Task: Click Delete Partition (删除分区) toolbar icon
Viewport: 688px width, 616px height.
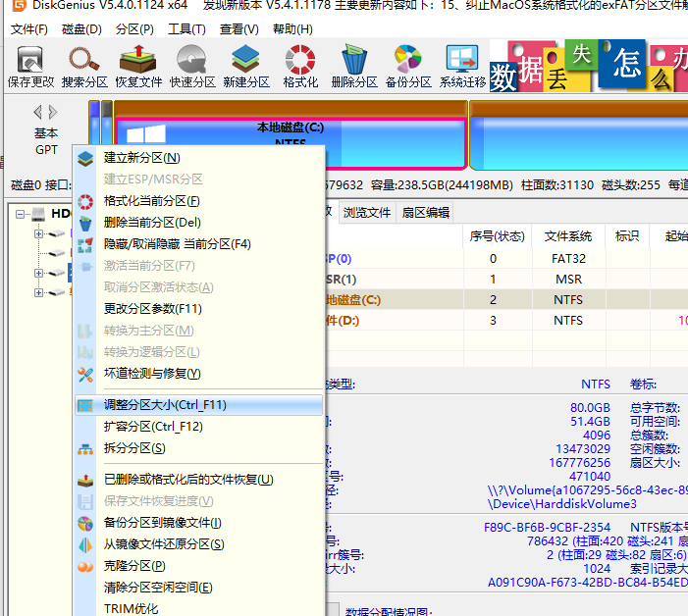Action: point(354,67)
